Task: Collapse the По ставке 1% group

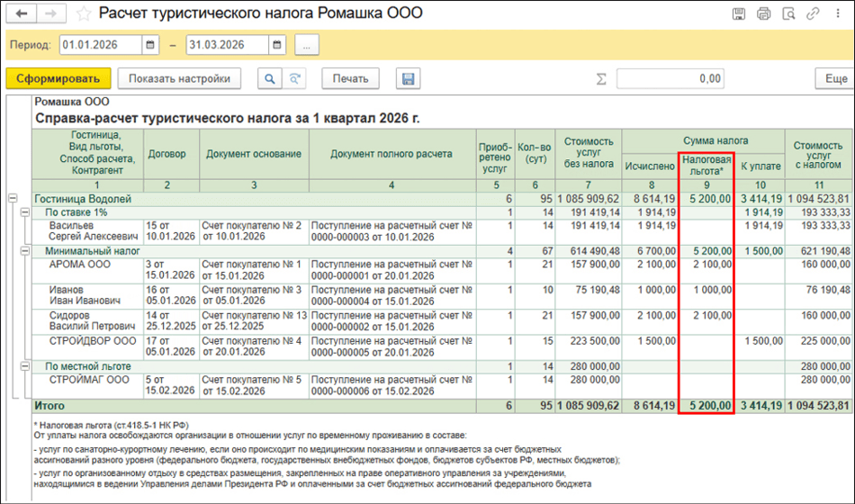Action: pos(24,211)
